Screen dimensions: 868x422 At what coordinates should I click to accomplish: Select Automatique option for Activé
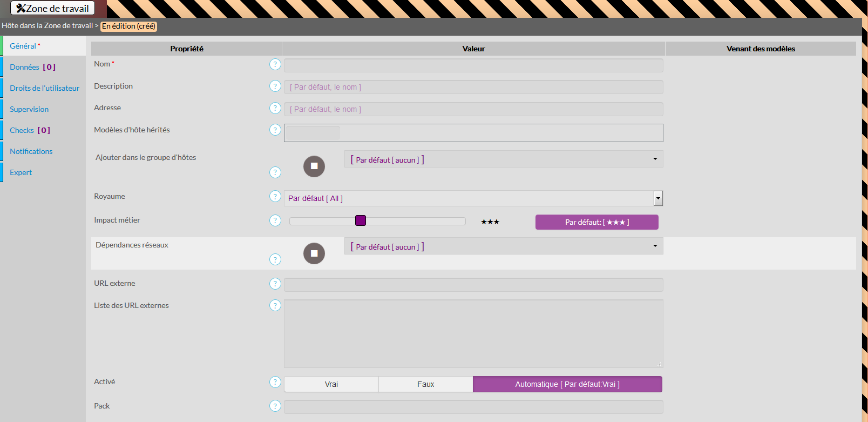coord(567,384)
